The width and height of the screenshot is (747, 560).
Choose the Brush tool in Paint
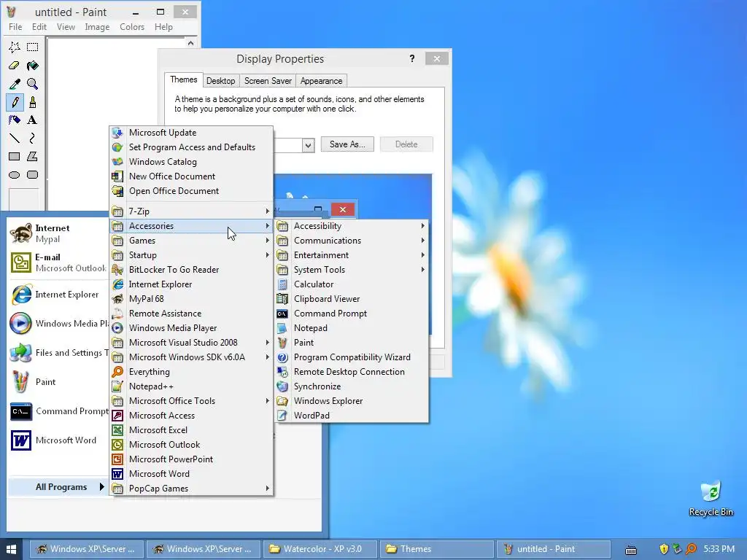coord(32,102)
